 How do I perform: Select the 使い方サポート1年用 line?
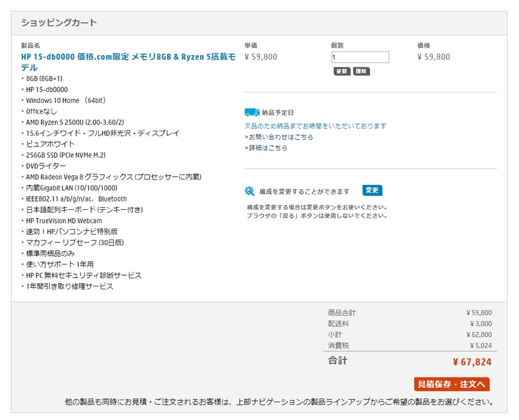[x=60, y=264]
